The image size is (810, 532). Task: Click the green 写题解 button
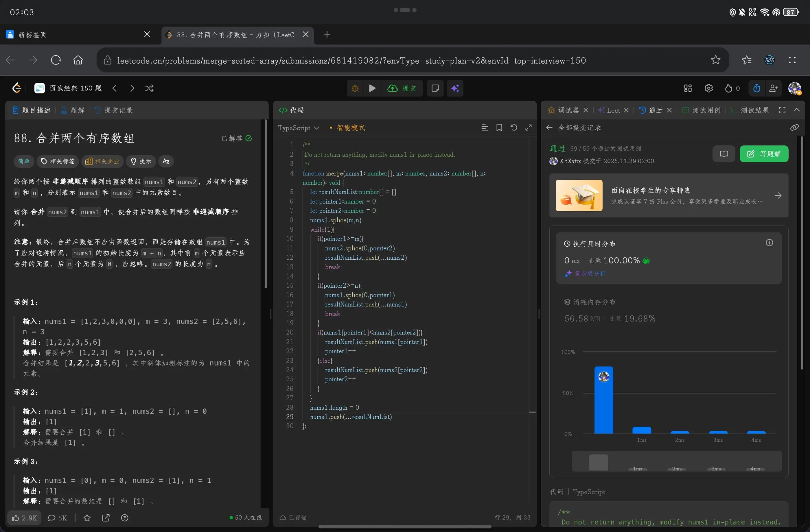pyautogui.click(x=764, y=154)
